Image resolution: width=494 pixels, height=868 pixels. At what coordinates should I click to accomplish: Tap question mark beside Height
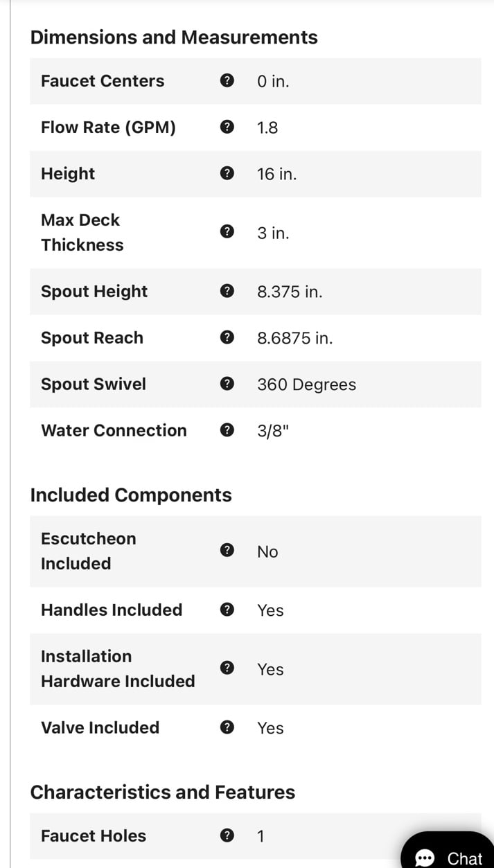coord(227,174)
